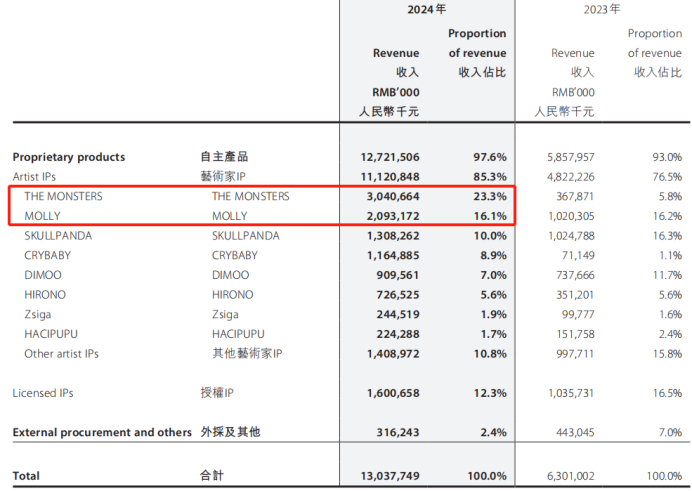692x491 pixels.
Task: Select the 'Total' row label
Action: [26, 476]
